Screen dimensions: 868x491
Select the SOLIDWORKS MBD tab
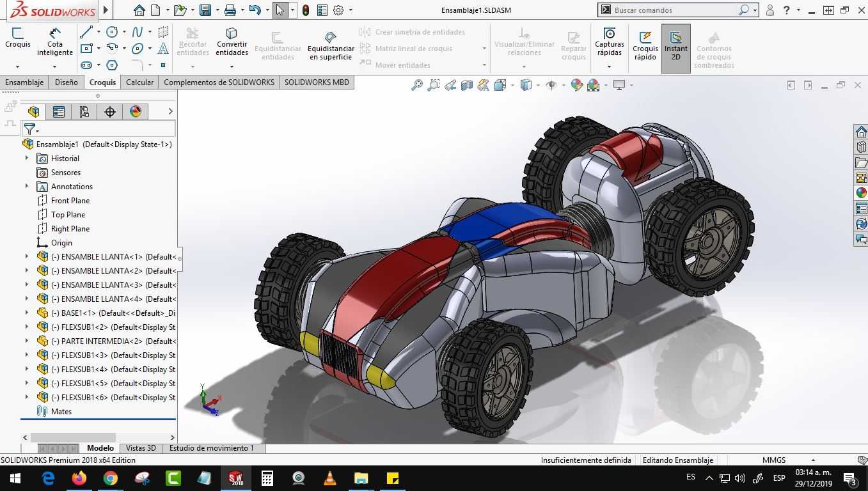(317, 82)
